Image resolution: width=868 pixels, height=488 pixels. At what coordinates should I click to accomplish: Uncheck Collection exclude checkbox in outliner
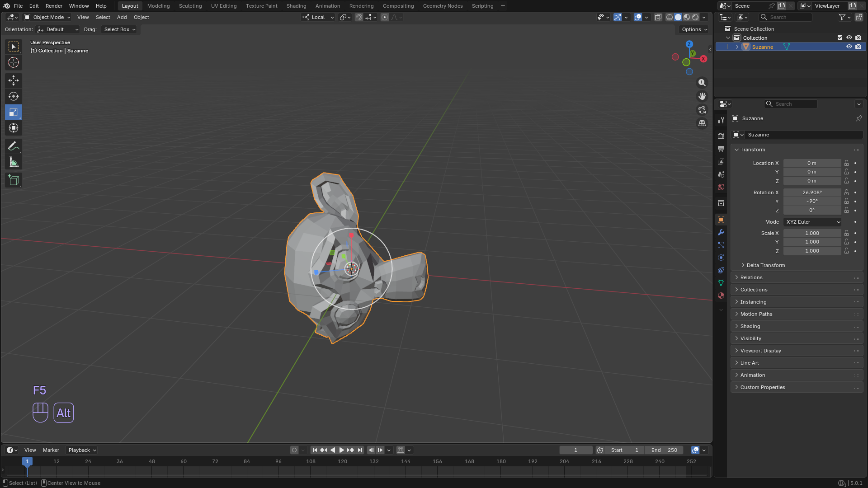coord(840,38)
